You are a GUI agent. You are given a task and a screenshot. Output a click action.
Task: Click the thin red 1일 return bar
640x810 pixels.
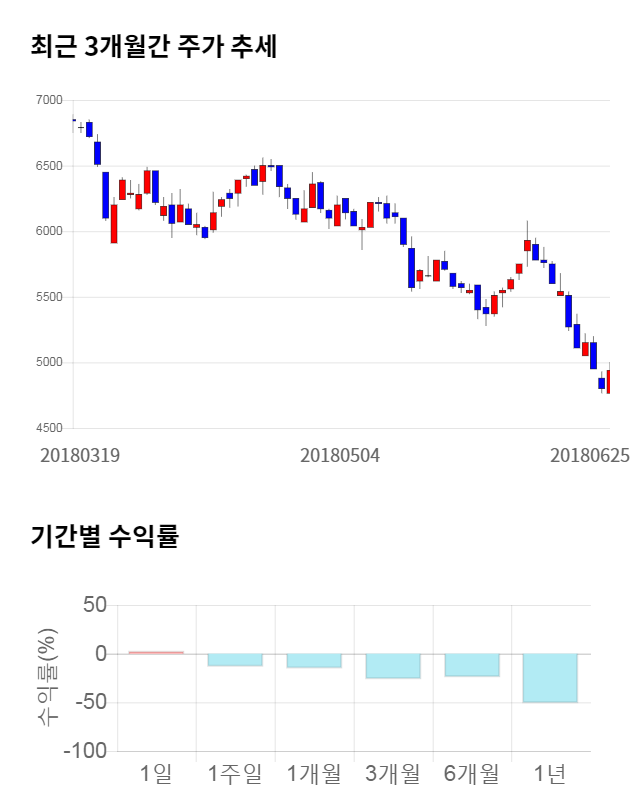click(156, 652)
